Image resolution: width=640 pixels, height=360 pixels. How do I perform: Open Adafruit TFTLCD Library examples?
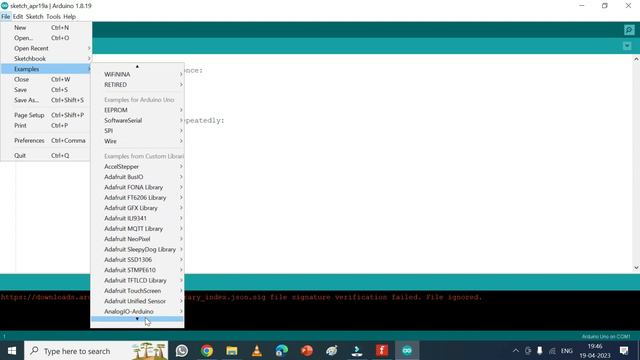click(138, 280)
